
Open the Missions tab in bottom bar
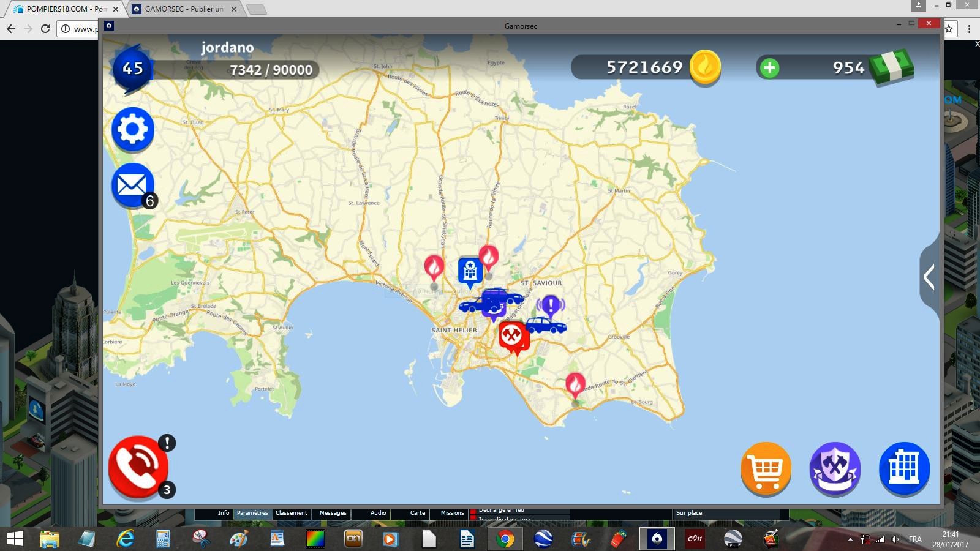pyautogui.click(x=452, y=513)
